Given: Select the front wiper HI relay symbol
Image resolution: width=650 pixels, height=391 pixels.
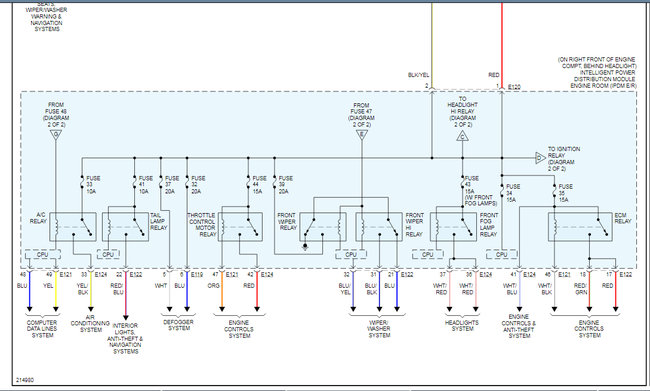Looking at the screenshot, I should [x=379, y=227].
